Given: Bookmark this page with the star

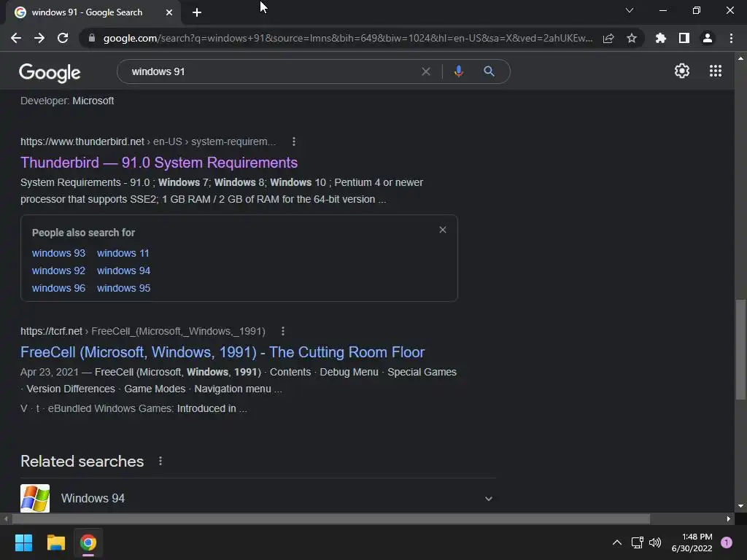Looking at the screenshot, I should pos(632,38).
